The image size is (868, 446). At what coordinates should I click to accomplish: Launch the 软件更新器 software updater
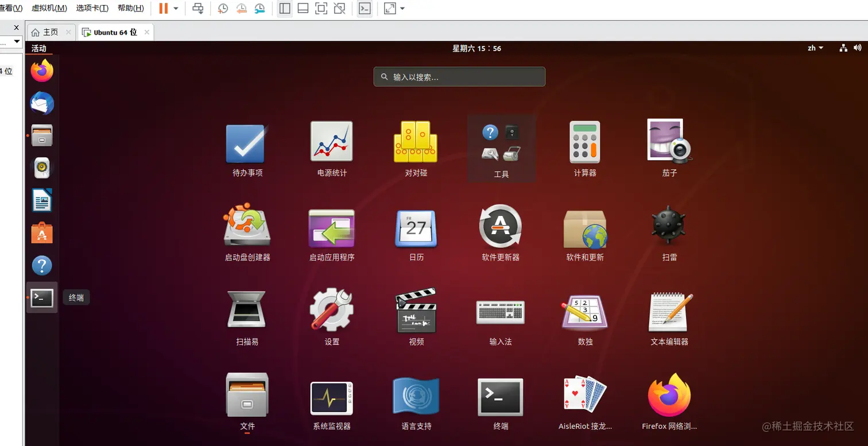point(501,234)
